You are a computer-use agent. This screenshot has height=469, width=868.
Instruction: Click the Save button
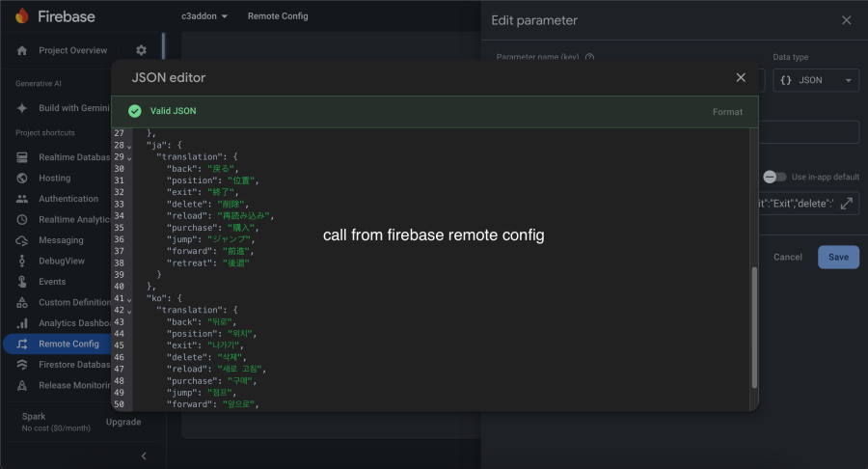coord(838,257)
